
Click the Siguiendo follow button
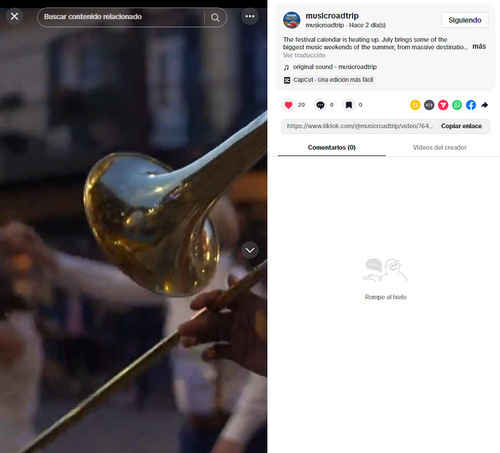tap(465, 20)
